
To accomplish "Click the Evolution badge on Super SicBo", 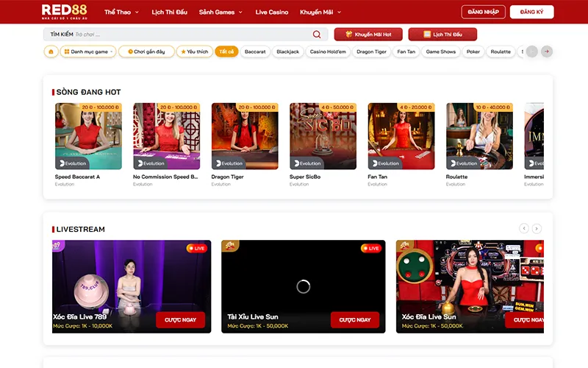I will coord(307,163).
